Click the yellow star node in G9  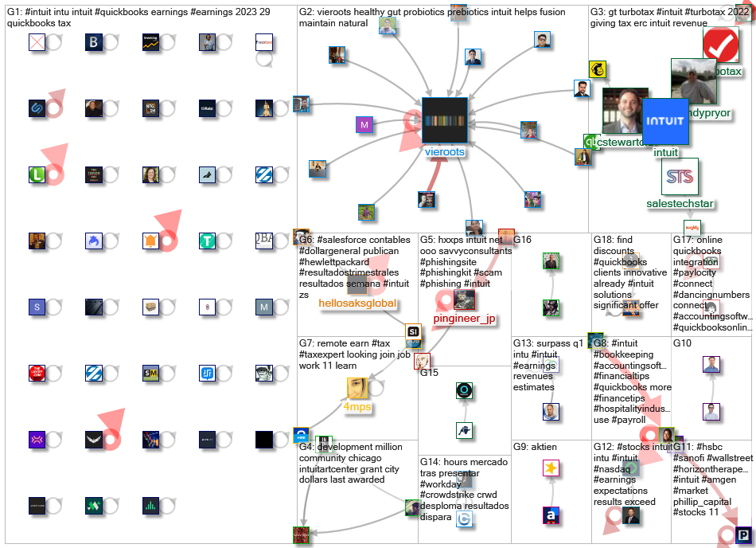(551, 468)
